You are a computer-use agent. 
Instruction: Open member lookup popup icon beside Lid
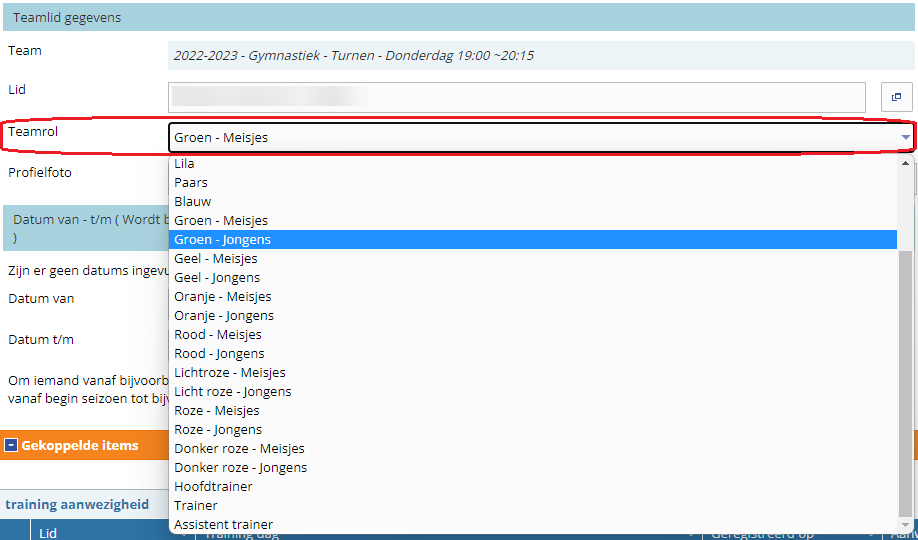(x=896, y=97)
